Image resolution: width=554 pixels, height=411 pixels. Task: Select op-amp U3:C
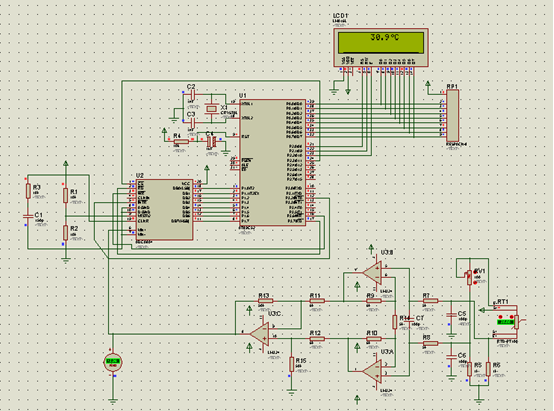[260, 334]
